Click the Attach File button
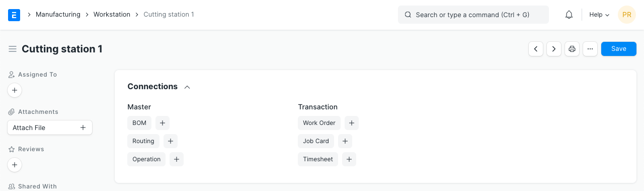The image size is (644, 191). coord(50,128)
